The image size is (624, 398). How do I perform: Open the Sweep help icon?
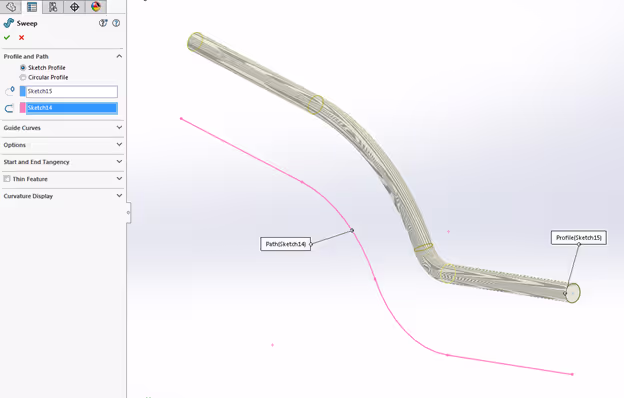[116, 23]
